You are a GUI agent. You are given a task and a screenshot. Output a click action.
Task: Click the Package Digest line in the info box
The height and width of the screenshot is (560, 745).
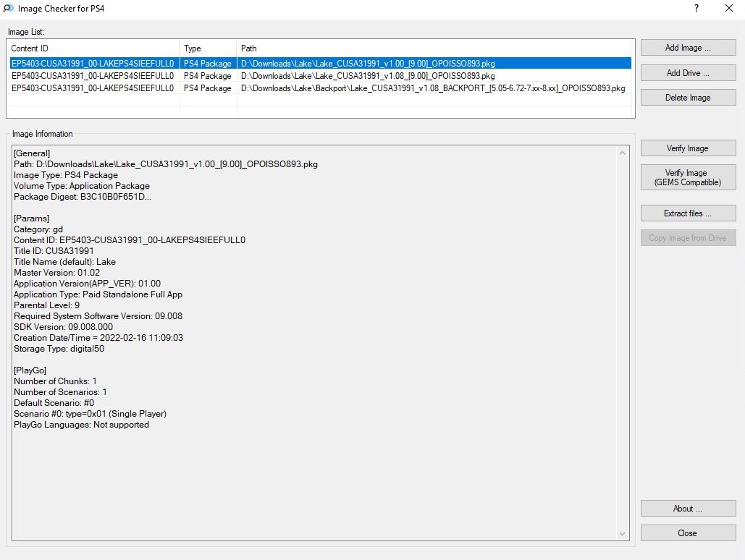coord(83,197)
